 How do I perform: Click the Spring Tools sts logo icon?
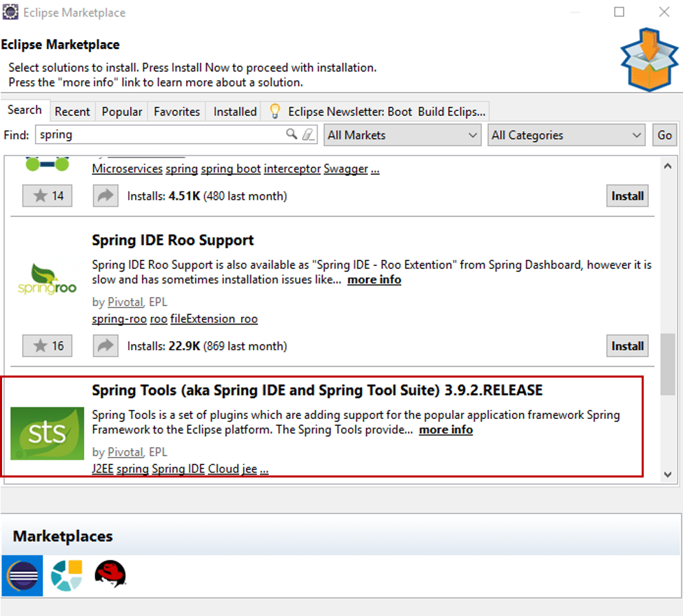[x=47, y=433]
